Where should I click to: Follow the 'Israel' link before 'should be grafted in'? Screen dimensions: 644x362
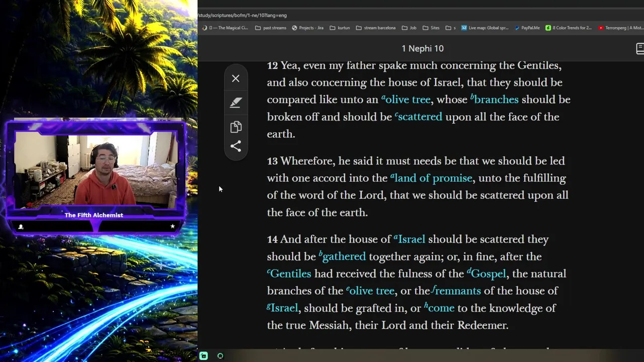point(282,308)
